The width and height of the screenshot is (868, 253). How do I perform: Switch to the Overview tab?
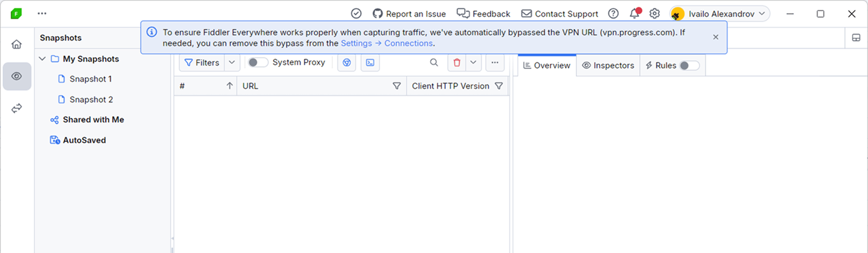click(x=547, y=66)
